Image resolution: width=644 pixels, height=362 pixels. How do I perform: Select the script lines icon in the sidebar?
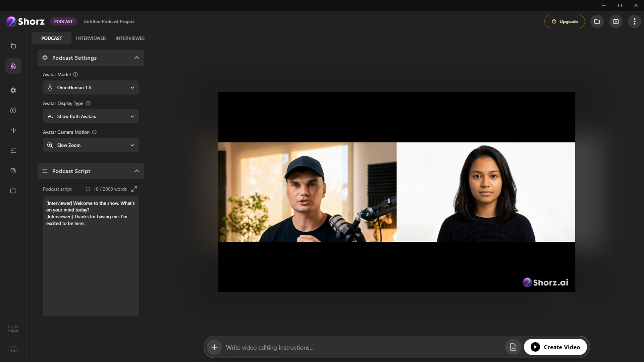click(13, 150)
